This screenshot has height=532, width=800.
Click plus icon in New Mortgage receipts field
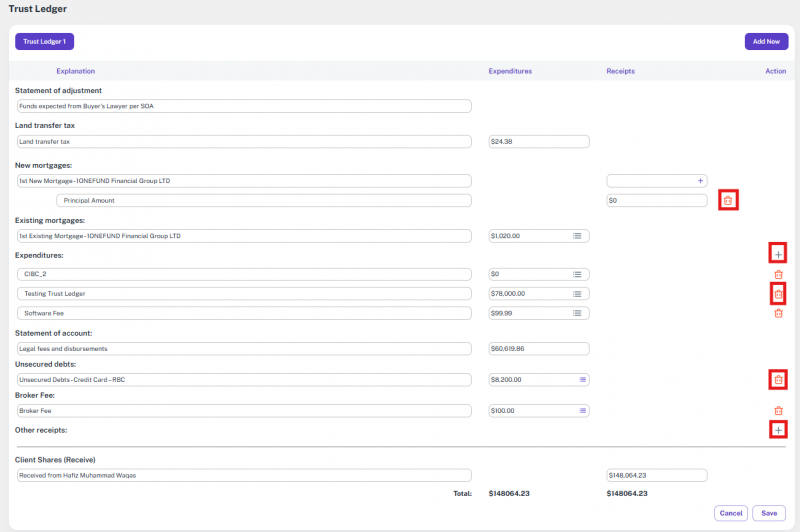(700, 181)
